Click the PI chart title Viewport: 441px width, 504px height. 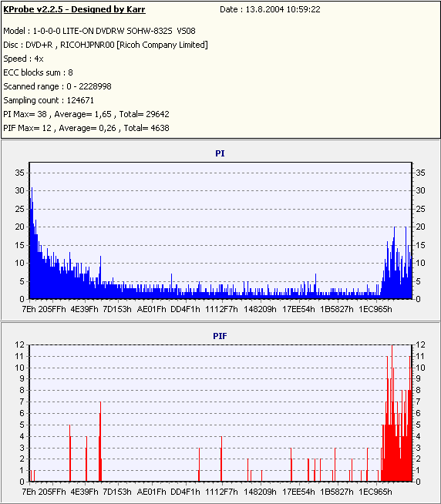coord(220,153)
